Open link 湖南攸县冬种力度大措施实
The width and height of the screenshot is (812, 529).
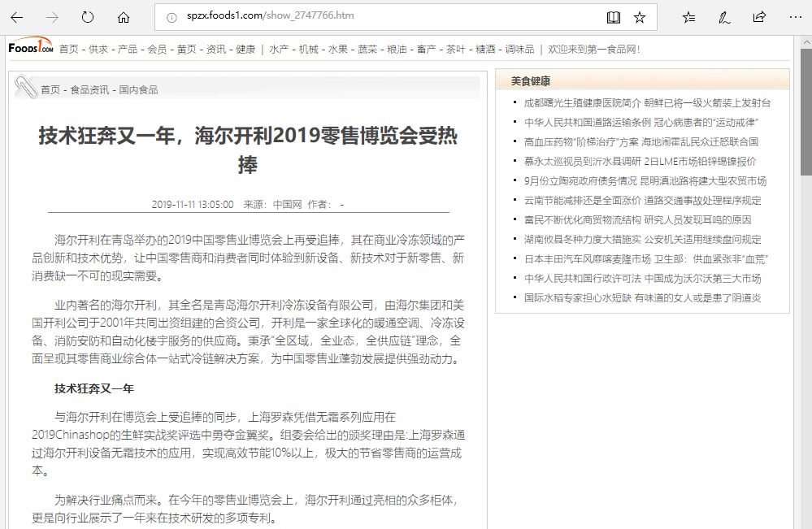pyautogui.click(x=582, y=240)
